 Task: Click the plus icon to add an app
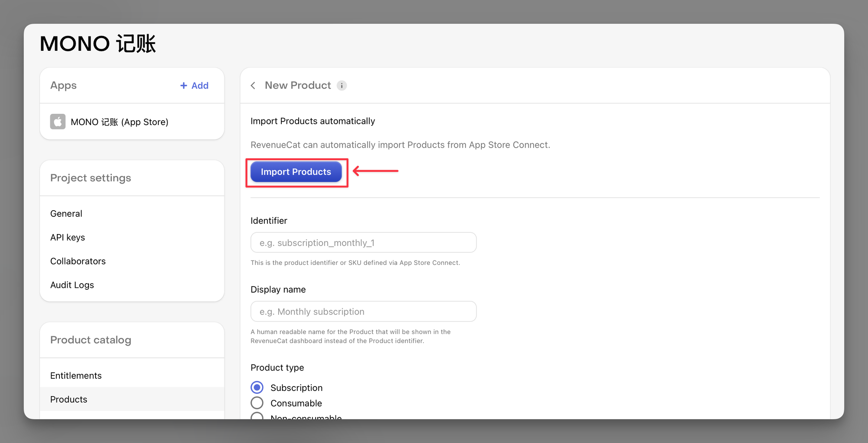(x=184, y=86)
